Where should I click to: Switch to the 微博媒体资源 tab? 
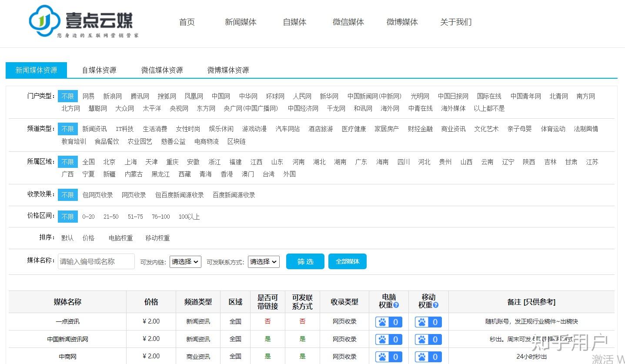(228, 70)
